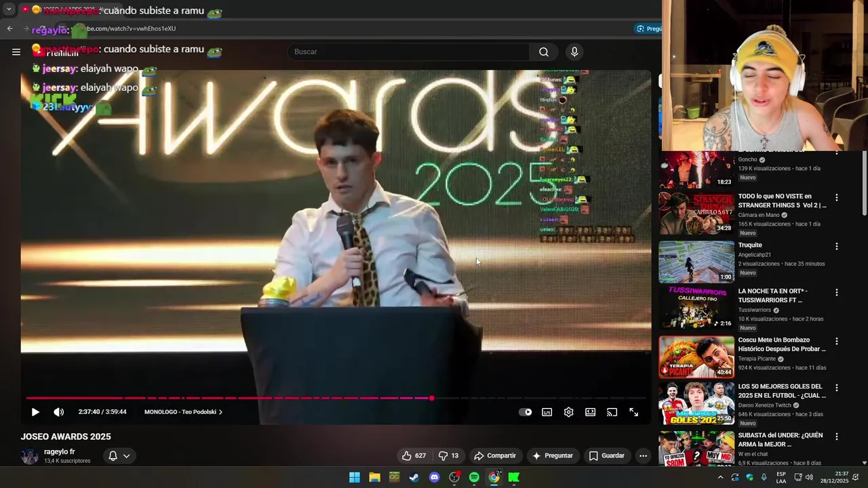Toggle the autoplay switch in the player
Image resolution: width=868 pixels, height=488 pixels.
(526, 412)
